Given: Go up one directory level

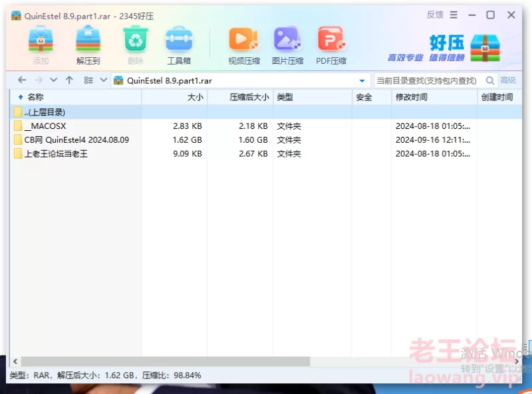Looking at the screenshot, I should [x=69, y=80].
